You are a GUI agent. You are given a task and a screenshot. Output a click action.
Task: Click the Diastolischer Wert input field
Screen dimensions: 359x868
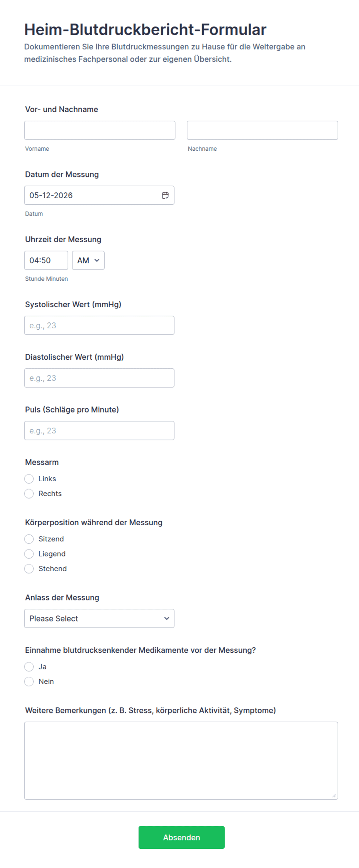point(99,378)
